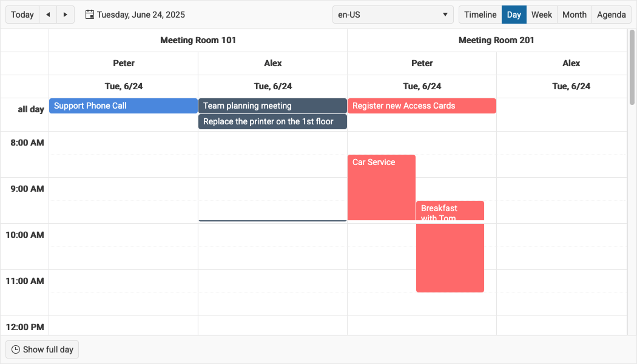Image resolution: width=637 pixels, height=364 pixels.
Task: Click the clock icon in Show full day
Action: [x=16, y=349]
